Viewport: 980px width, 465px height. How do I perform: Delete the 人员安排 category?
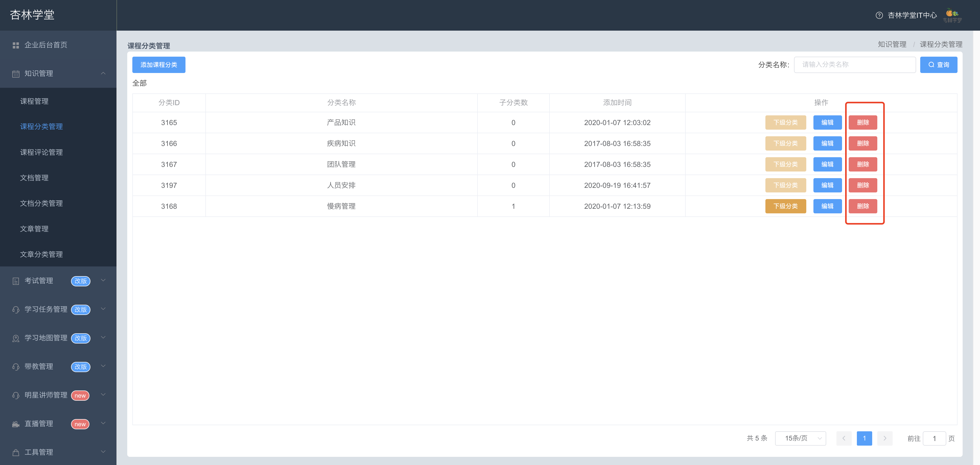(x=863, y=185)
